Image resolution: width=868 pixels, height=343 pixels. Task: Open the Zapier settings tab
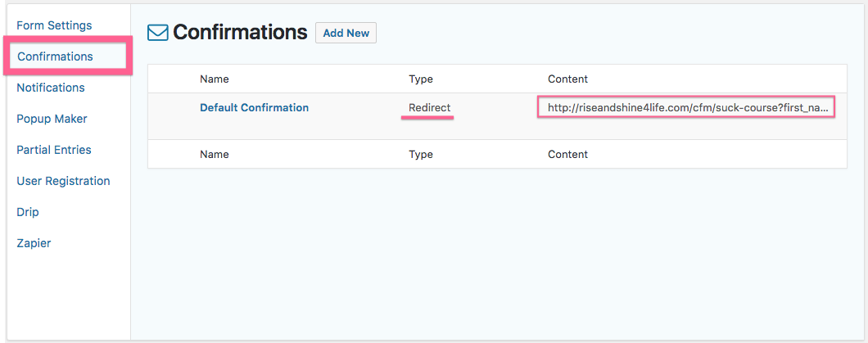point(34,243)
